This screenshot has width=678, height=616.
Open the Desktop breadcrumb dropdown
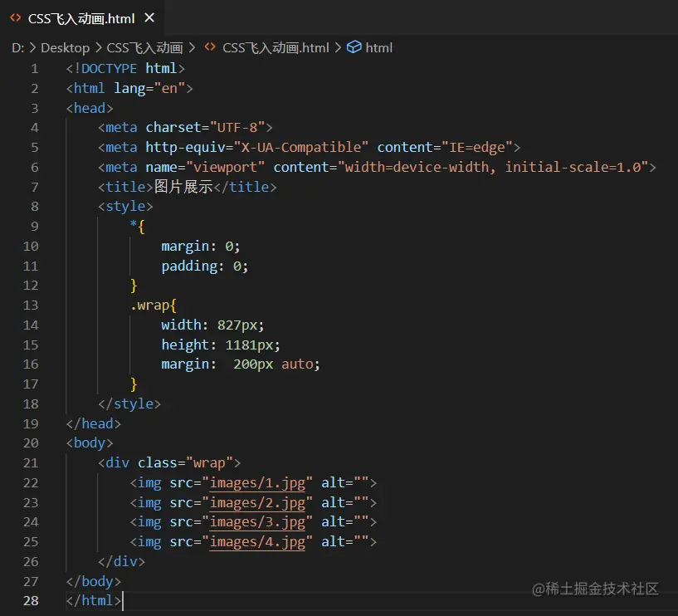tap(65, 47)
